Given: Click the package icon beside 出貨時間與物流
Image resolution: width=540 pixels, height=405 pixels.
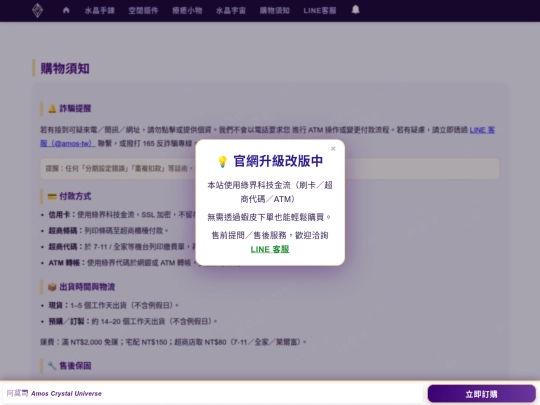Looking at the screenshot, I should 52,287.
